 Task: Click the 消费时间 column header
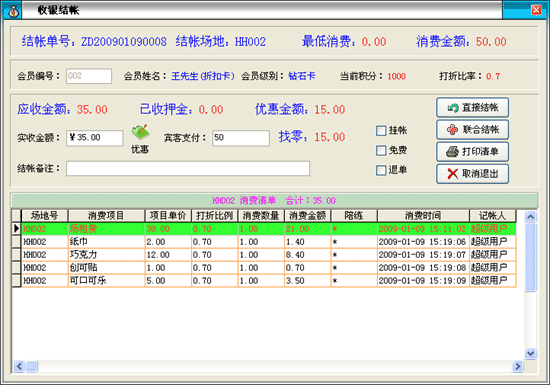423,216
